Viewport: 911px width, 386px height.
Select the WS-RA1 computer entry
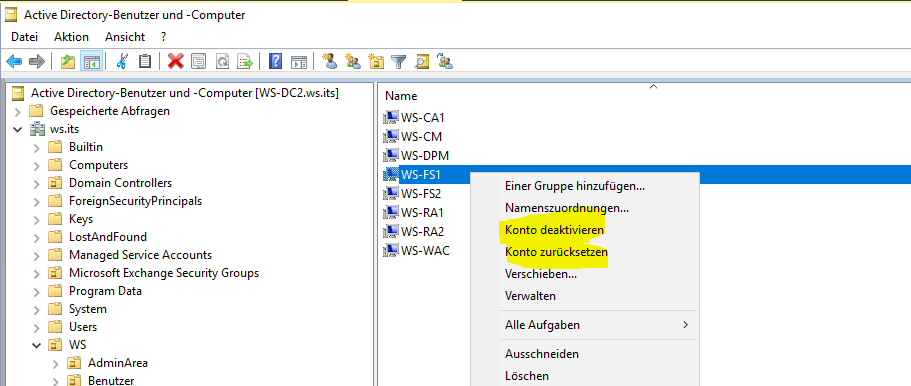click(x=422, y=213)
